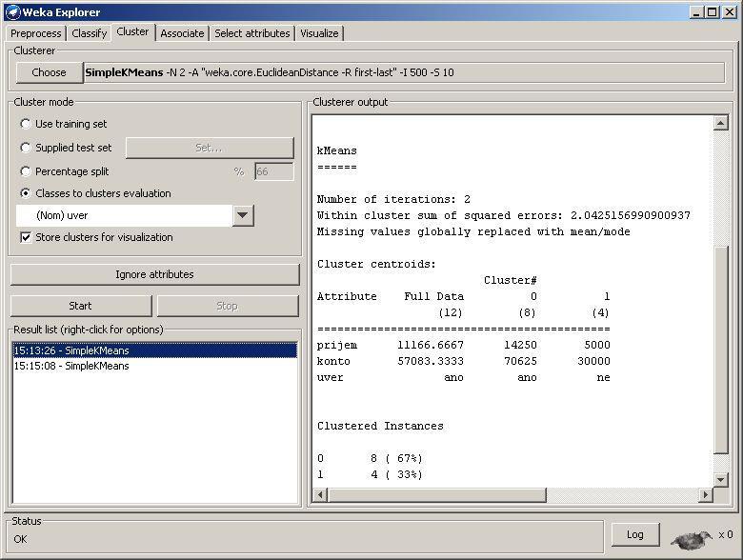Select result 15:15:08 - SimpleKMeans

coord(155,366)
